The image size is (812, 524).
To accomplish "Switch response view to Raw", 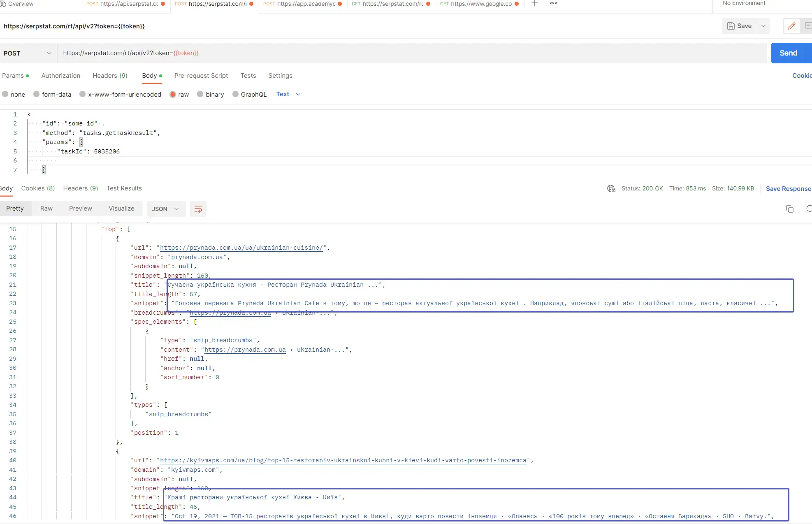I will coord(46,209).
